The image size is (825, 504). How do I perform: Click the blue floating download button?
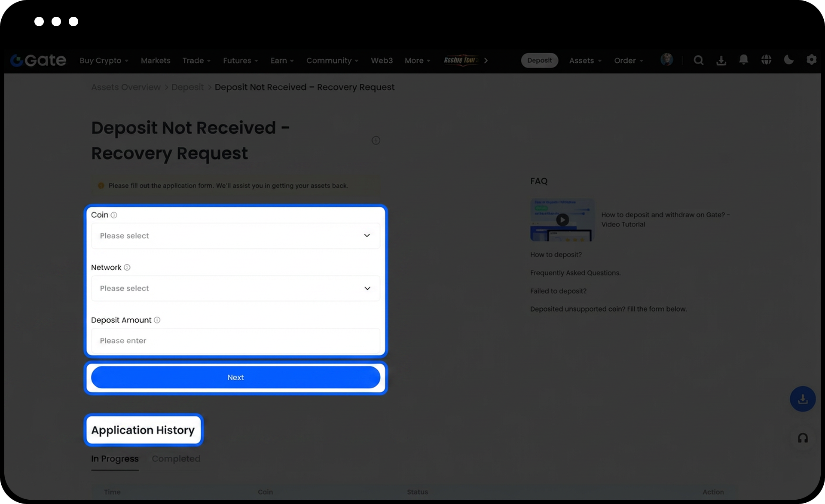803,399
